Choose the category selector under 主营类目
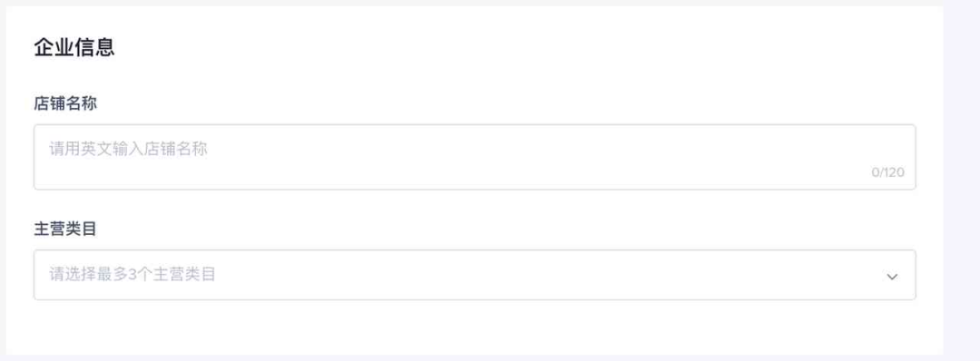 [x=475, y=275]
